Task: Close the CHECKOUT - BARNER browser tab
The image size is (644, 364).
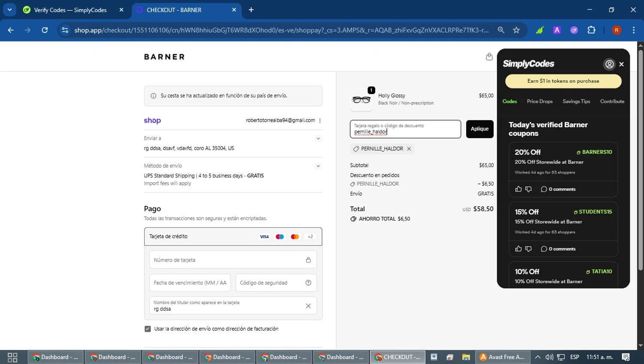Action: (x=234, y=10)
